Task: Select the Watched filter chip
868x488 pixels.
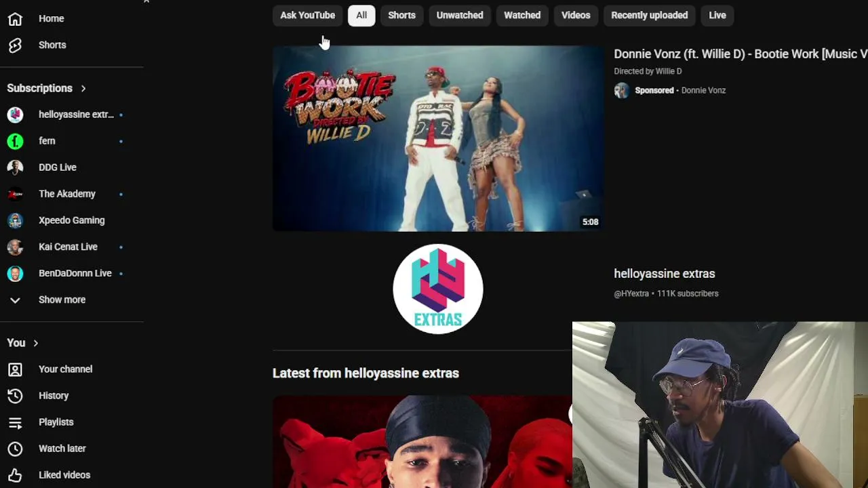Action: tap(522, 15)
